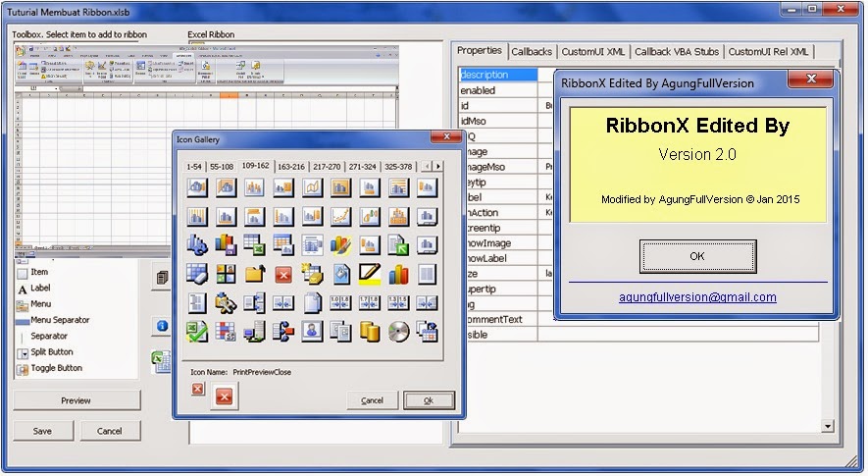This screenshot has width=868, height=476.
Task: Click the large red X icon preview
Action: [x=225, y=397]
